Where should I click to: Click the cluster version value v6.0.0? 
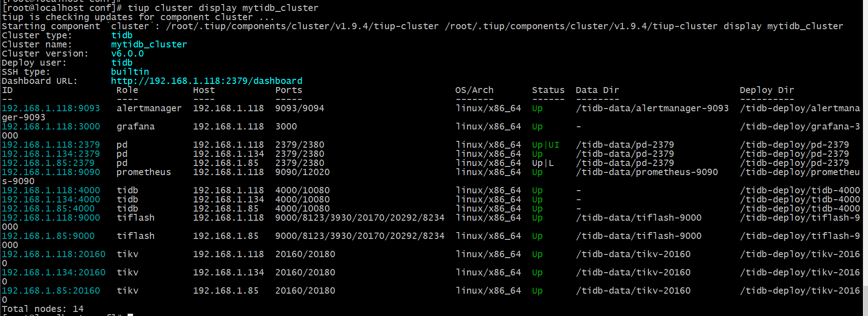[127, 53]
